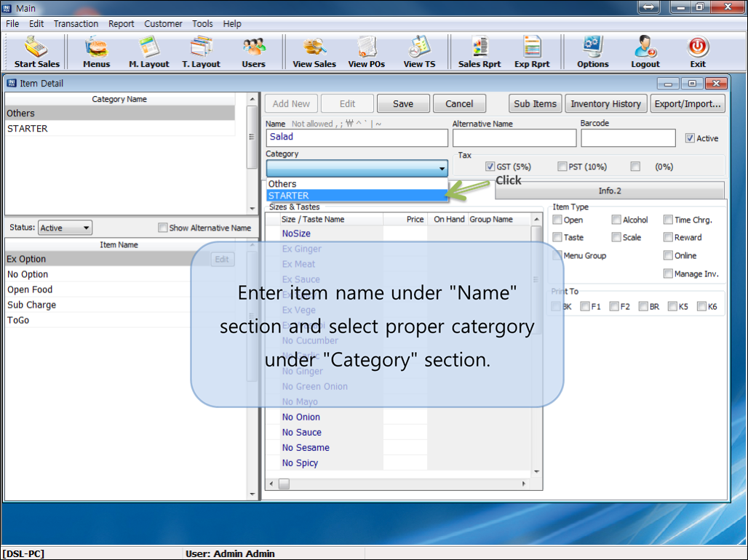The height and width of the screenshot is (560, 748).
Task: Check the Reward item type
Action: click(668, 237)
